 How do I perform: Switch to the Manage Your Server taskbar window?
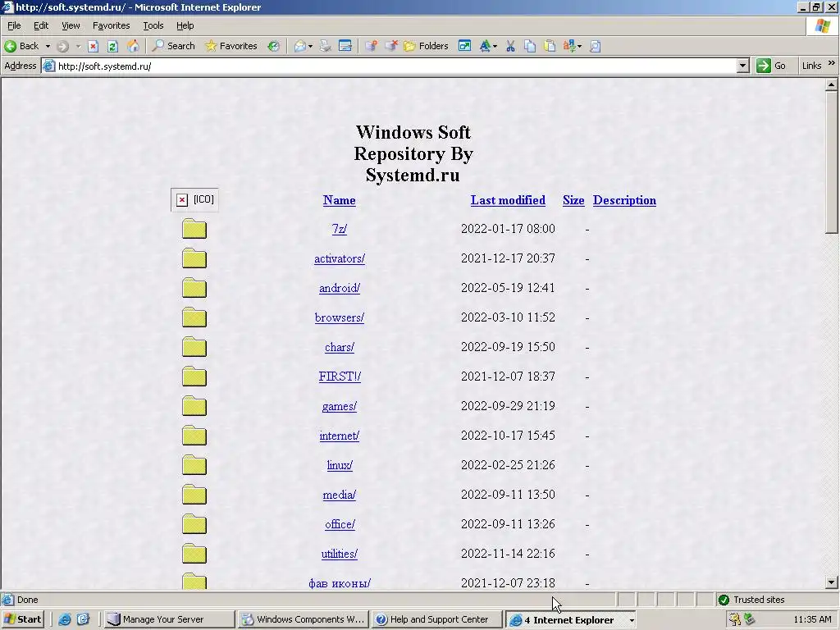click(x=169, y=619)
